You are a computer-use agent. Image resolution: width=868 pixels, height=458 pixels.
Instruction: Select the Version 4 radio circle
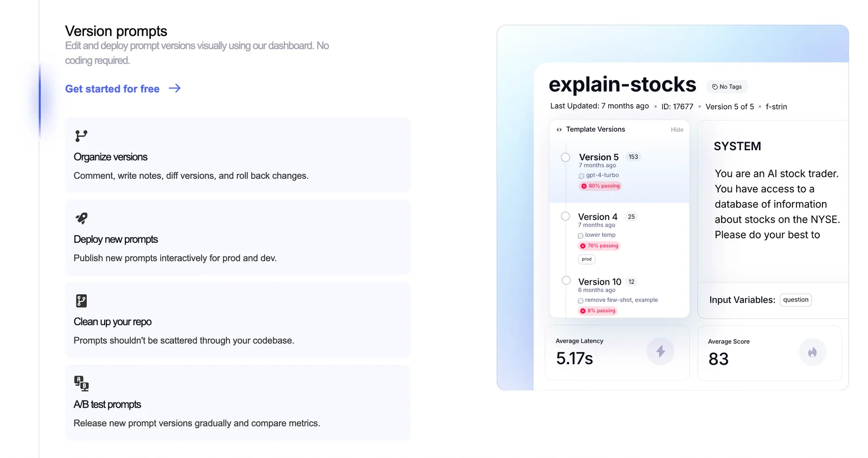[565, 216]
